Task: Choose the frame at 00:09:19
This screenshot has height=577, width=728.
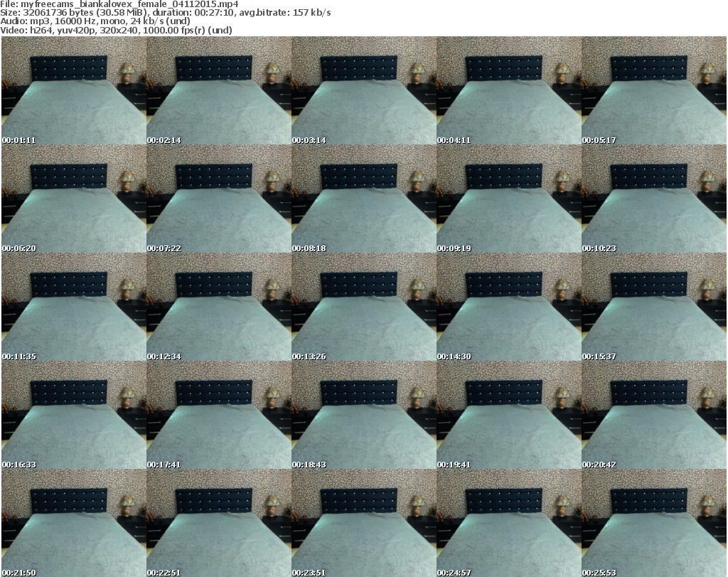Action: (x=509, y=198)
